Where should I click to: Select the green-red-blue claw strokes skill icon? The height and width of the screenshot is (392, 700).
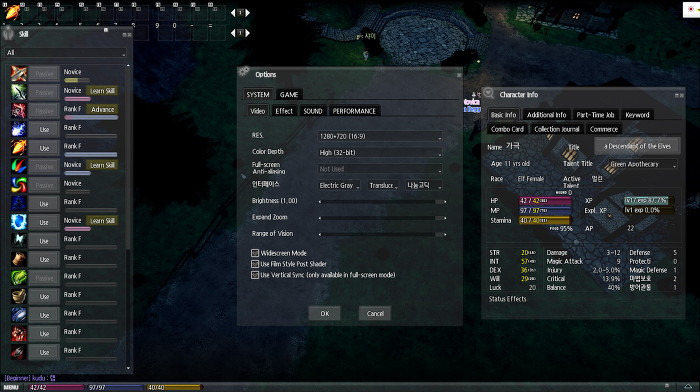click(19, 166)
